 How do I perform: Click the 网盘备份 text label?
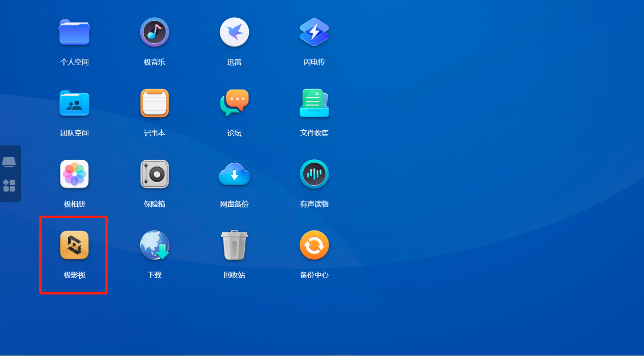point(234,204)
